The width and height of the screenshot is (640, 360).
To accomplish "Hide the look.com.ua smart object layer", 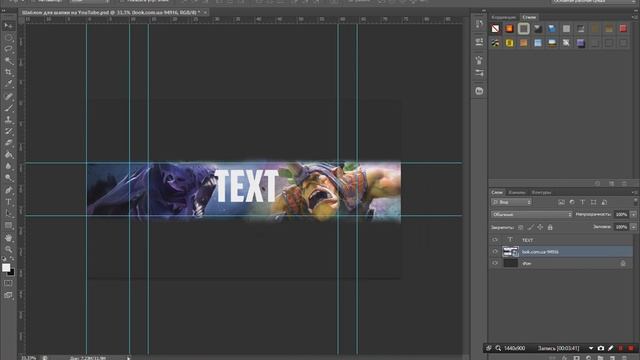I will click(495, 252).
